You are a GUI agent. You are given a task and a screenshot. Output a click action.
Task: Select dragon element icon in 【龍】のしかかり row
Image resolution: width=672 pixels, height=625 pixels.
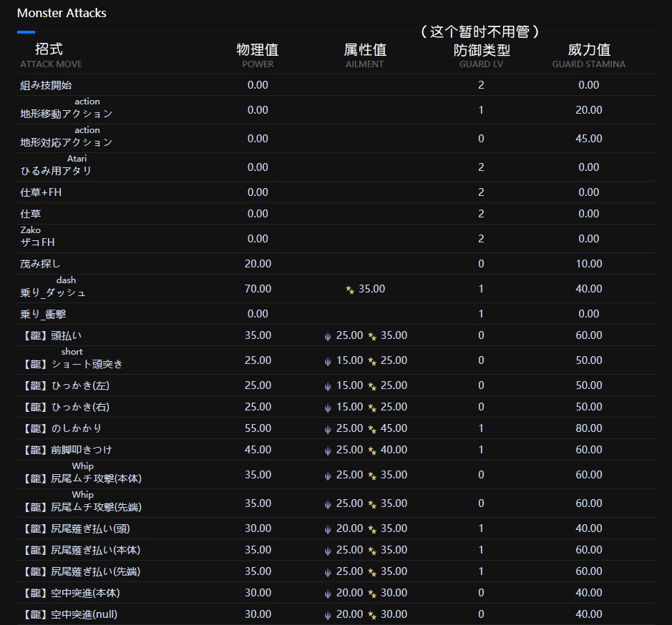click(328, 429)
